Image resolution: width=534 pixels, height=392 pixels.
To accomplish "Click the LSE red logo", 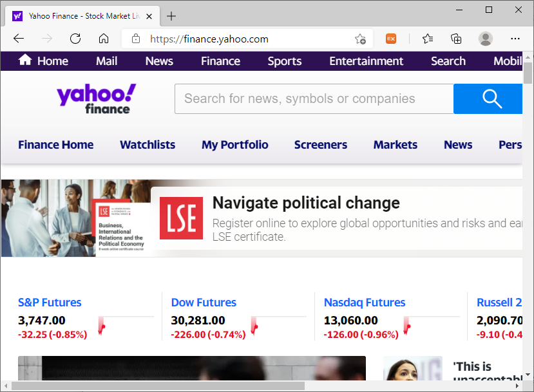I will click(x=181, y=218).
